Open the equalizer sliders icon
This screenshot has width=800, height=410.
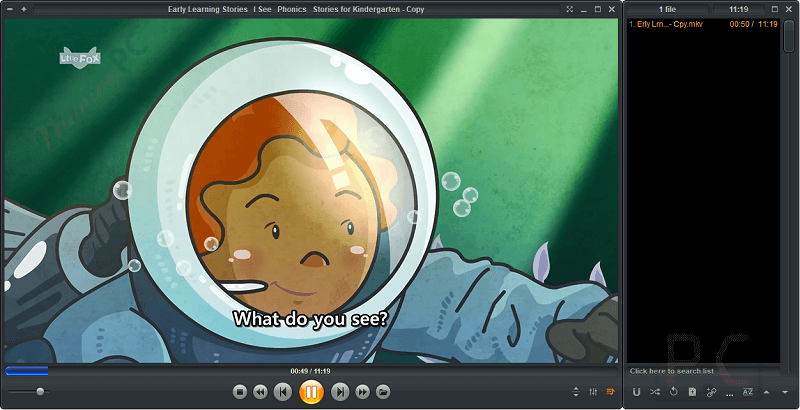(593, 392)
